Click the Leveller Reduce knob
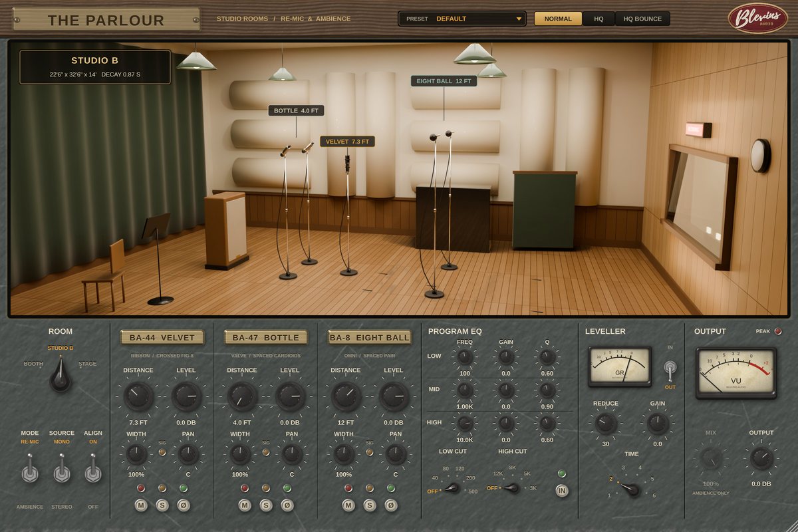 coord(606,423)
